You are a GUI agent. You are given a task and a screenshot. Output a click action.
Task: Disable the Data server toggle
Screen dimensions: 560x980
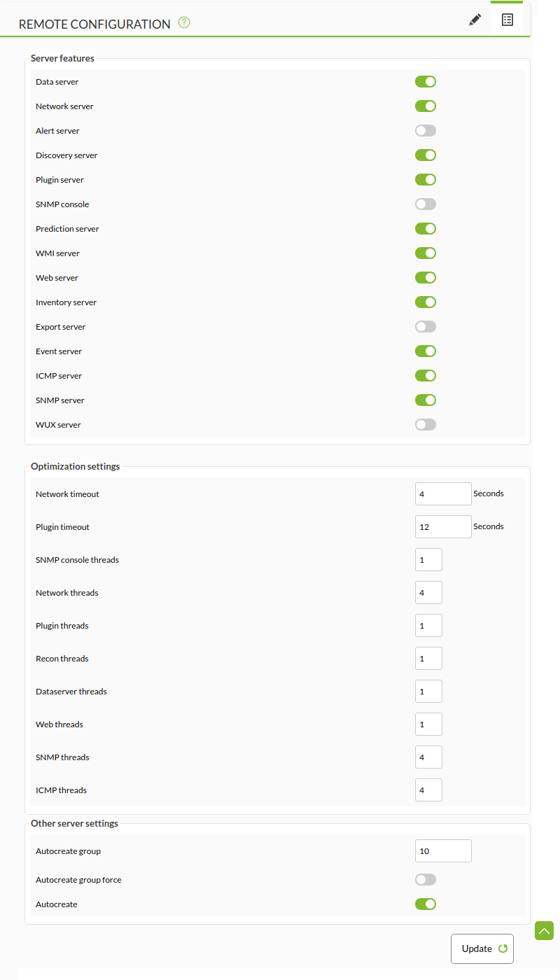point(426,82)
